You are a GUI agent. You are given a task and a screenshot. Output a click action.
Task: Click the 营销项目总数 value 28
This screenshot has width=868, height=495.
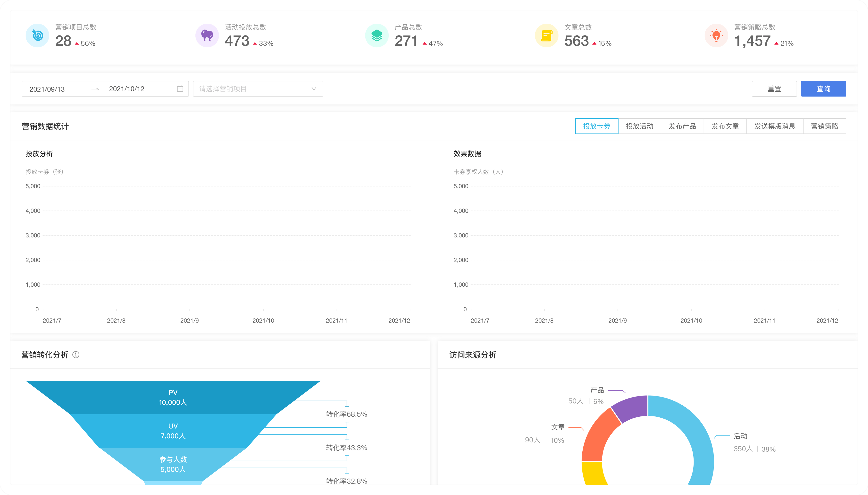[63, 41]
